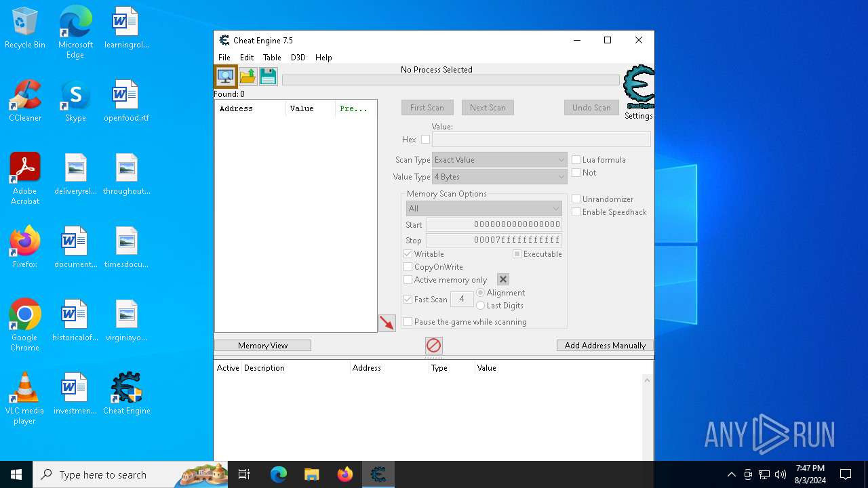The height and width of the screenshot is (488, 868).
Task: Check Pause the game while scanning
Action: 408,322
